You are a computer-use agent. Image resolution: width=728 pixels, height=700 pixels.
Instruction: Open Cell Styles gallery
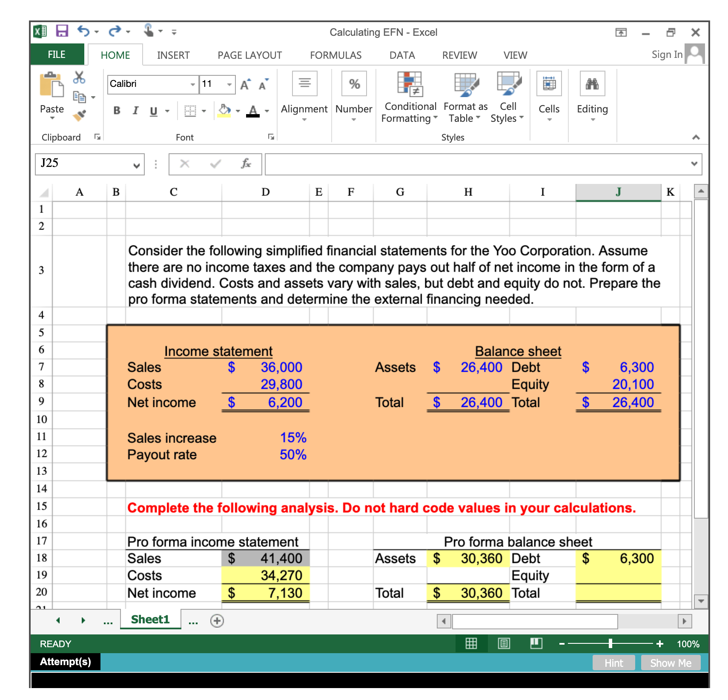click(x=508, y=98)
